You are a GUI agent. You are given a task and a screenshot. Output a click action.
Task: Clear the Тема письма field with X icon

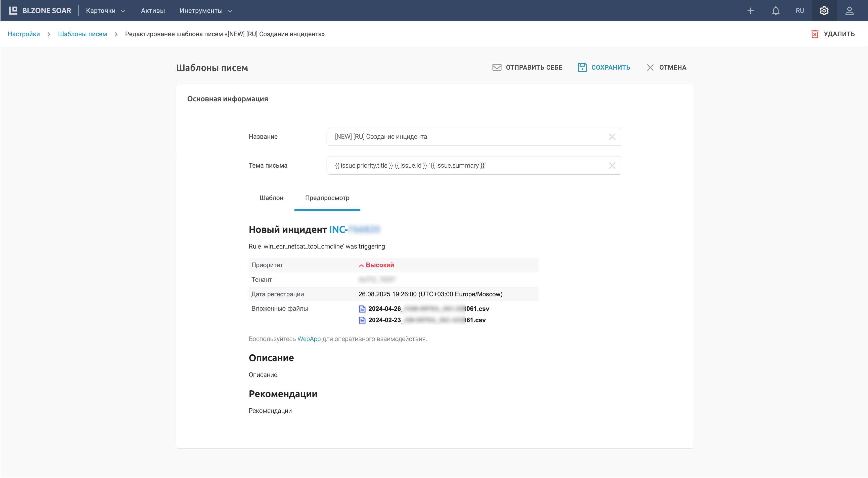point(612,166)
